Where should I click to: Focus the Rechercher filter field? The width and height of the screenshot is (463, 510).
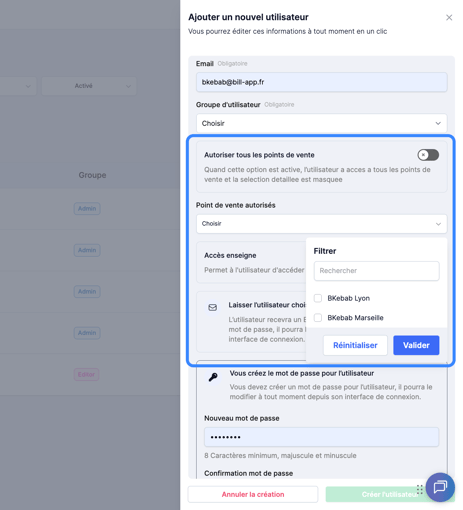coord(376,271)
